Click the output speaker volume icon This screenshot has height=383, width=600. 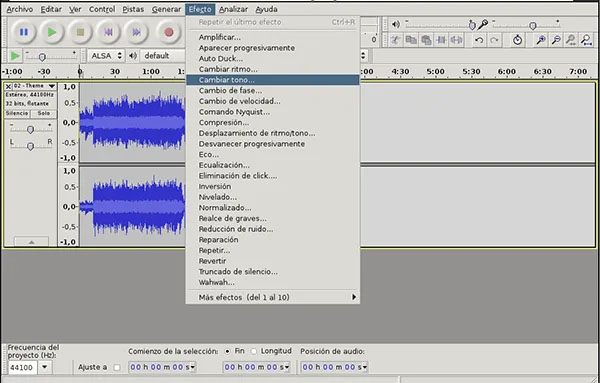pyautogui.click(x=396, y=24)
